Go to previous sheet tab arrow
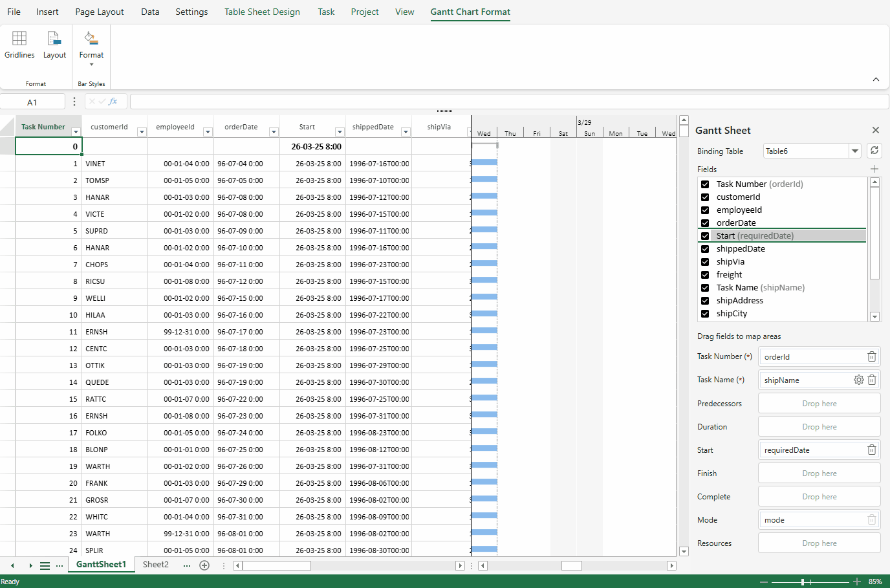Viewport: 890px width, 588px height. point(12,565)
